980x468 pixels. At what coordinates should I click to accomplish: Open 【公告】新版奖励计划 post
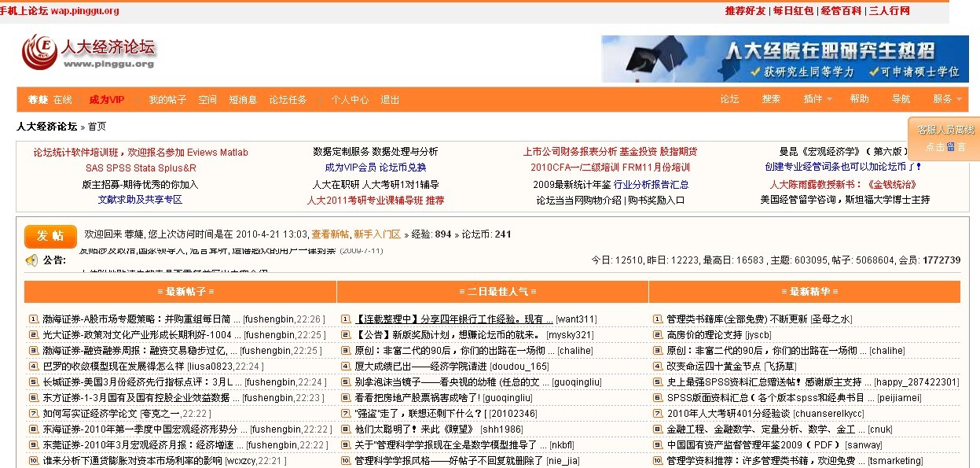tap(449, 335)
